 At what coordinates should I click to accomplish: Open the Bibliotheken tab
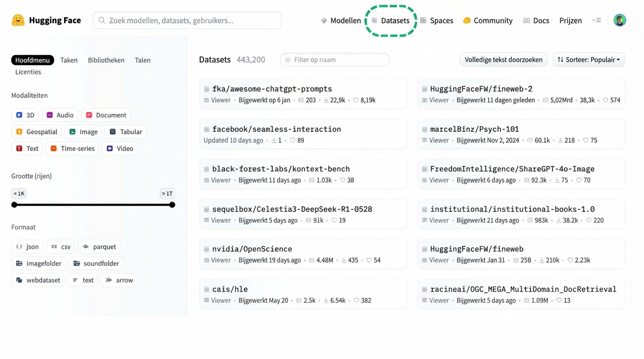[106, 60]
